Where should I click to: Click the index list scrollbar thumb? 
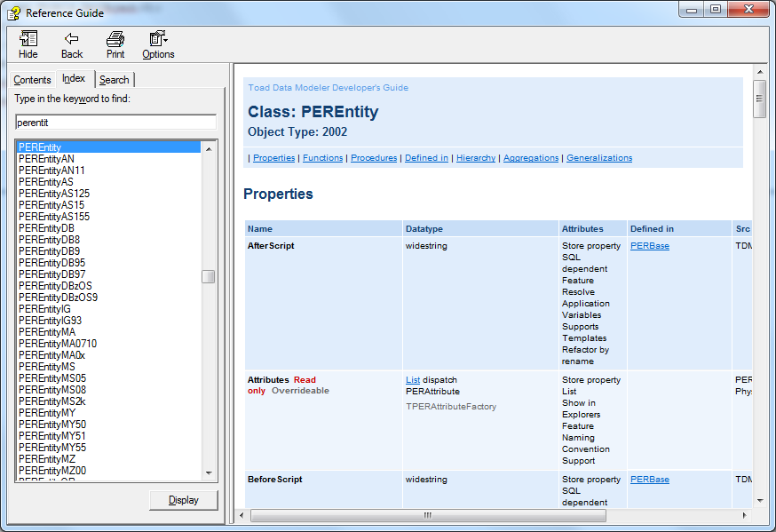coord(209,276)
